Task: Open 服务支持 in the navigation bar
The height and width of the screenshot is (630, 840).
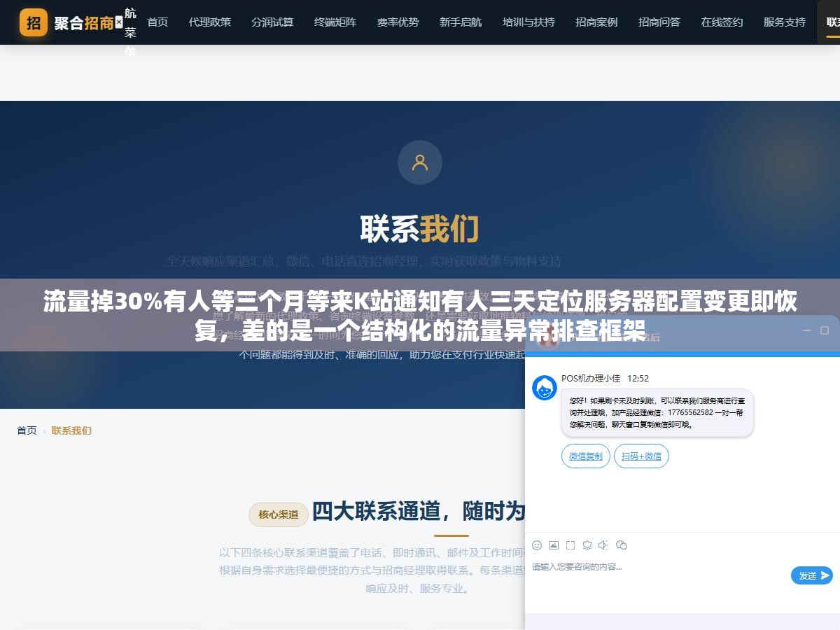Action: (x=785, y=22)
